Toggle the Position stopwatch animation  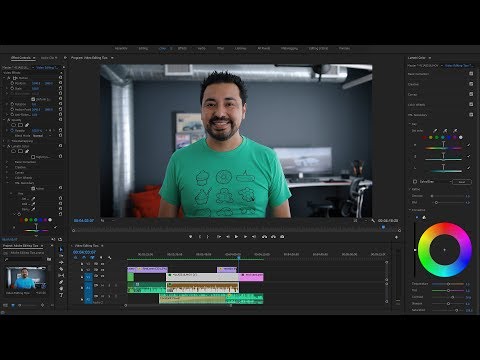pyautogui.click(x=12, y=83)
